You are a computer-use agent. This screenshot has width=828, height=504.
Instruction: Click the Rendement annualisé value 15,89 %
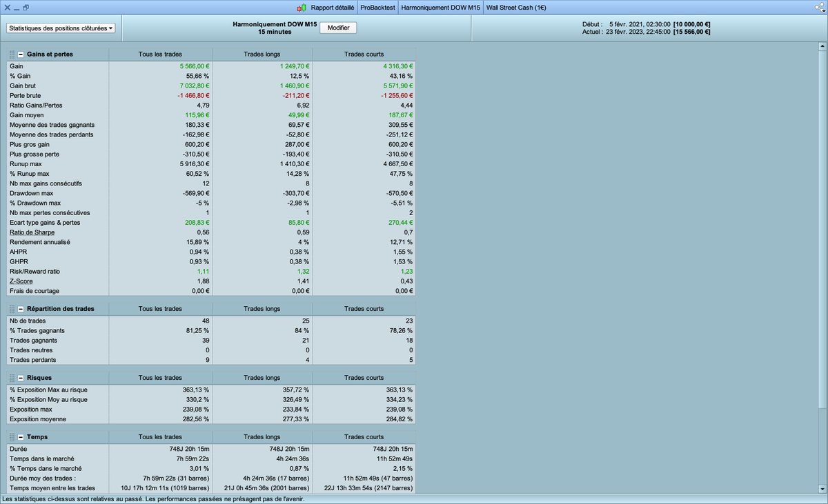tap(199, 242)
